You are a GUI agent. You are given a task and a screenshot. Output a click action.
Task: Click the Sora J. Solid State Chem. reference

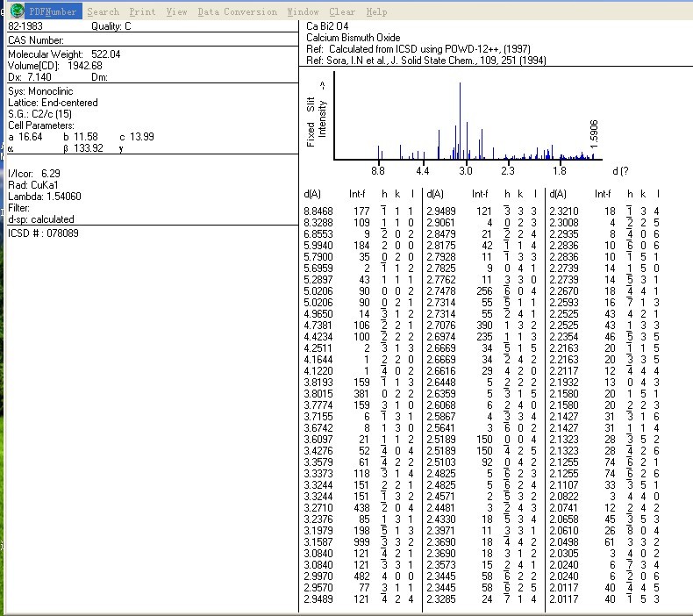click(425, 61)
